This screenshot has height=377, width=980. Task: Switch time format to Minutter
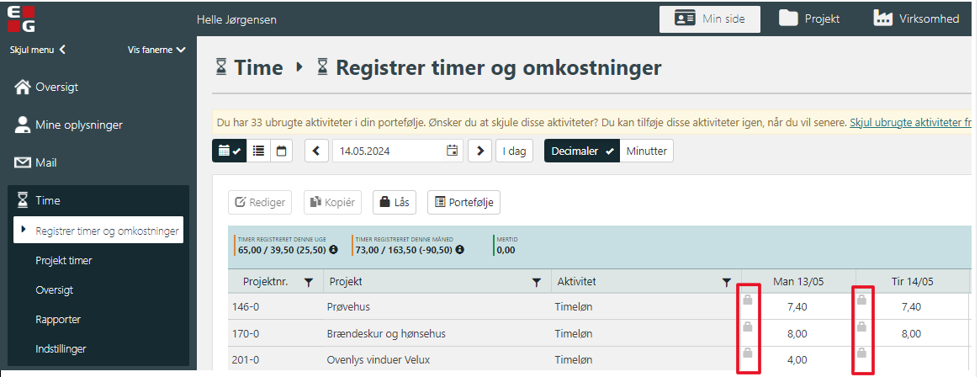tap(646, 151)
